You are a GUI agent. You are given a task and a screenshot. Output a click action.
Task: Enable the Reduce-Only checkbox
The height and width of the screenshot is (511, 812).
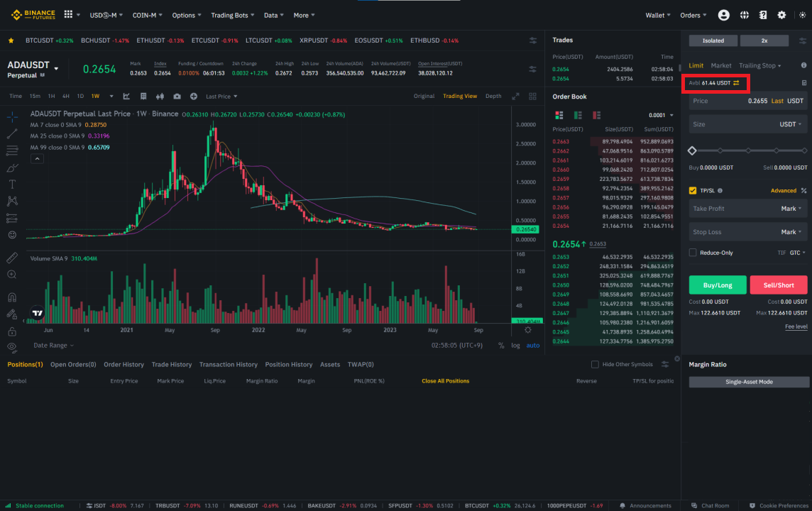pyautogui.click(x=692, y=253)
